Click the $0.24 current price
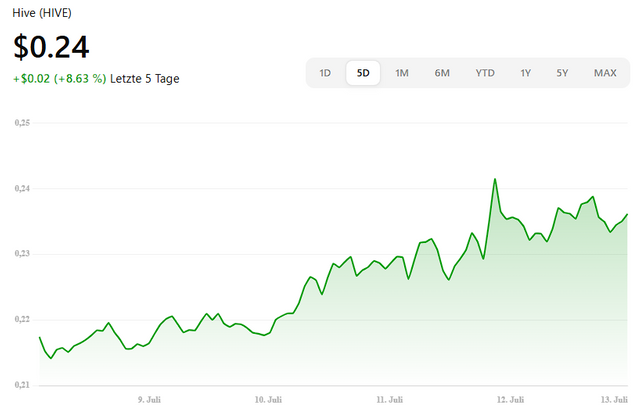Screen dimensions: 640x405 pyautogui.click(x=51, y=47)
